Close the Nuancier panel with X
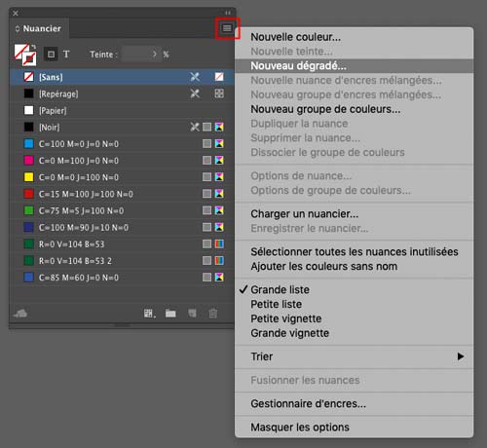487x448 pixels. (x=16, y=14)
